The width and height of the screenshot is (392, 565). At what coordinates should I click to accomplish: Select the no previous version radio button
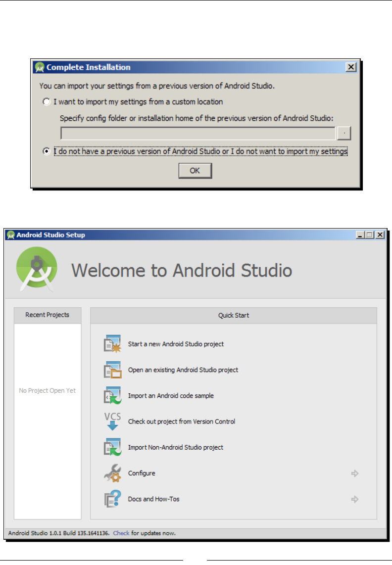click(x=46, y=151)
